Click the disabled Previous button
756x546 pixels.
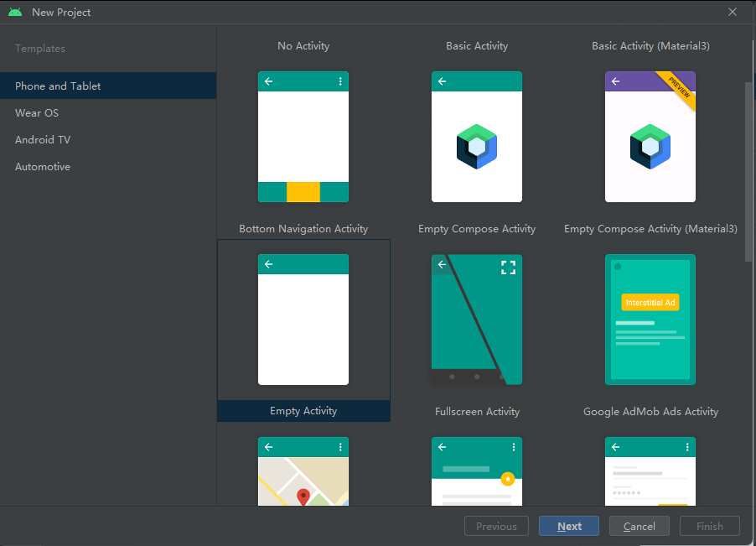[496, 526]
